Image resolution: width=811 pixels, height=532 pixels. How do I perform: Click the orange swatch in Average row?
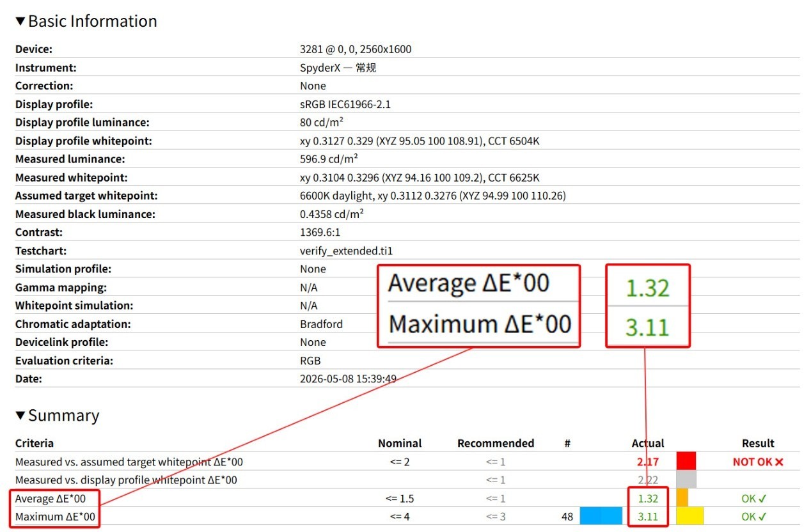682,498
